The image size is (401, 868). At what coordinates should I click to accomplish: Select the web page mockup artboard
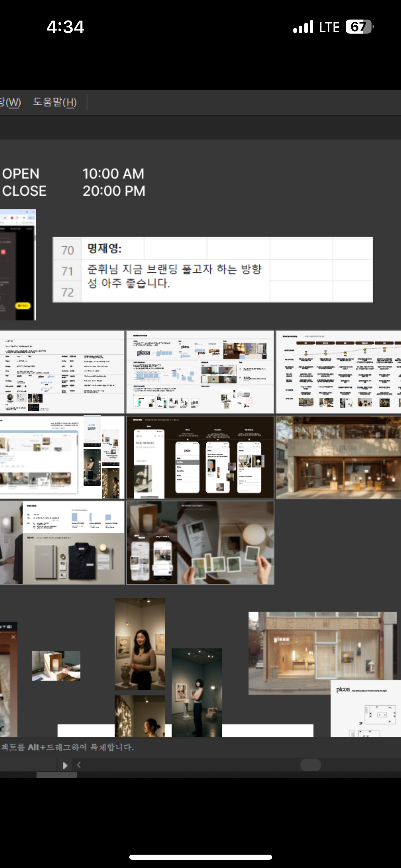tap(62, 458)
